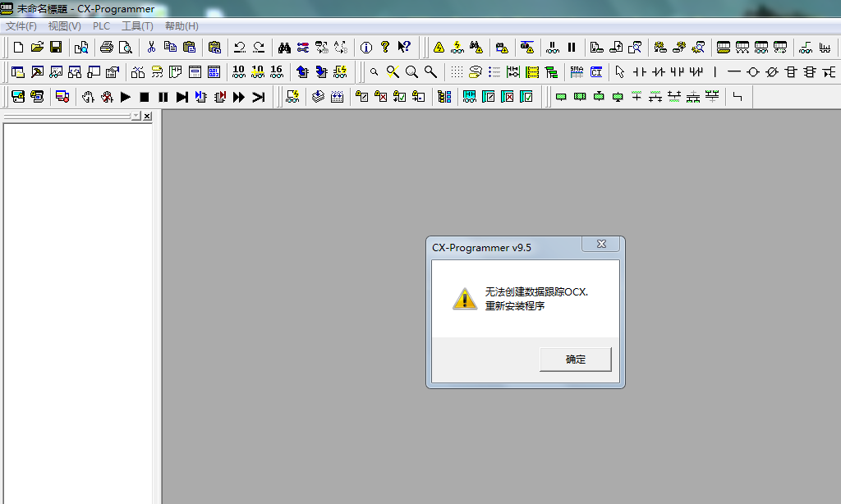This screenshot has height=504, width=841.
Task: Click the Save floppy disk icon
Action: [x=56, y=47]
